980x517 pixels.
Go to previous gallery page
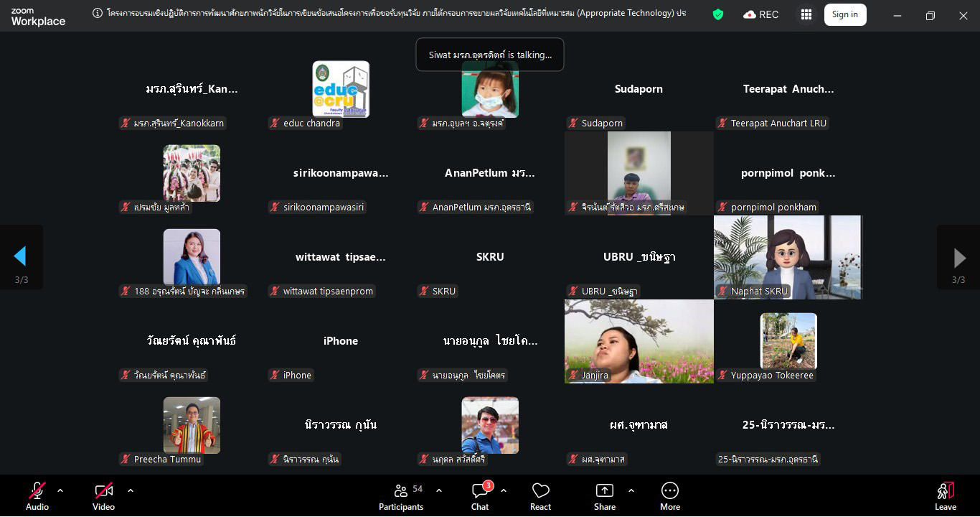[x=20, y=256]
